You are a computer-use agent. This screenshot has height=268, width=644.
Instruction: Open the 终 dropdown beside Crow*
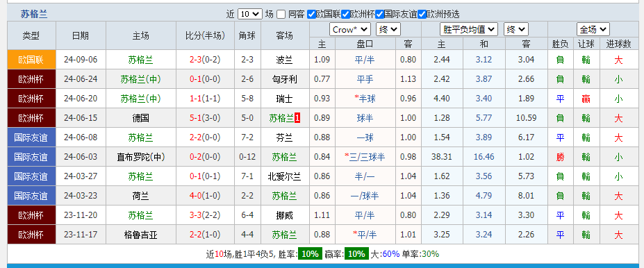click(388, 30)
